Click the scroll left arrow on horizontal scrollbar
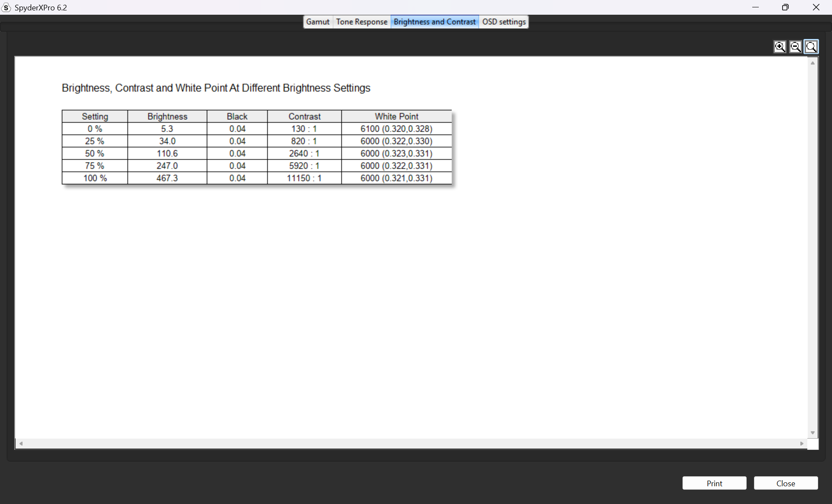Screen dimensions: 832x504 pos(21,443)
